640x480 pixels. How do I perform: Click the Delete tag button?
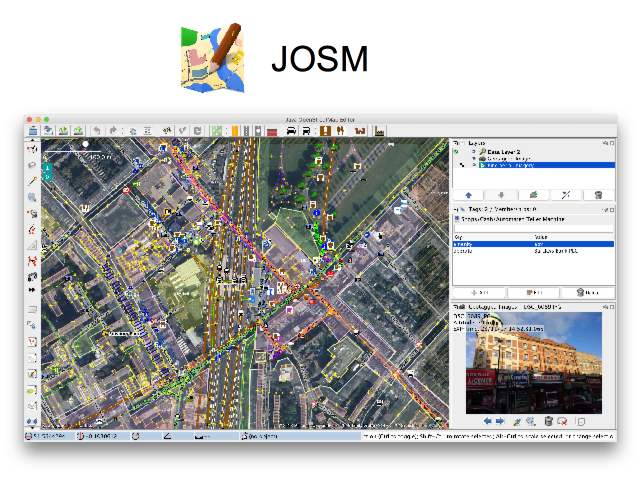click(588, 293)
